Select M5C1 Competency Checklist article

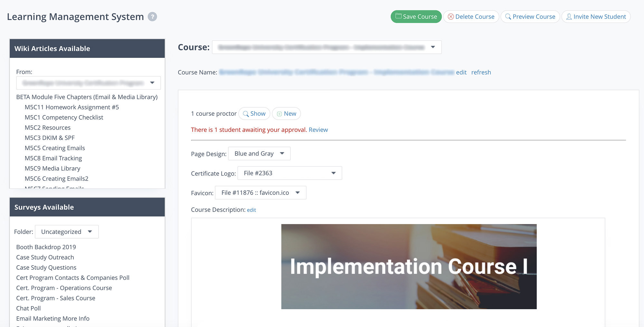tap(64, 118)
